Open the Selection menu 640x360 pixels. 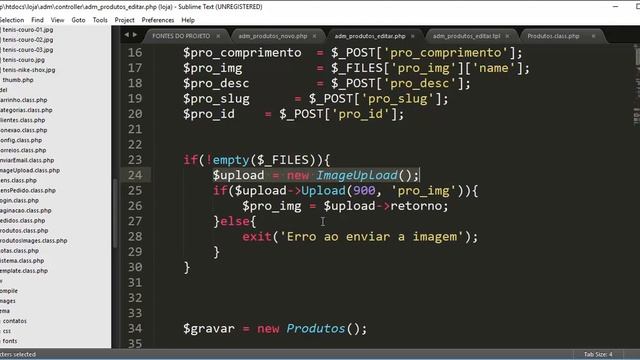(11, 20)
